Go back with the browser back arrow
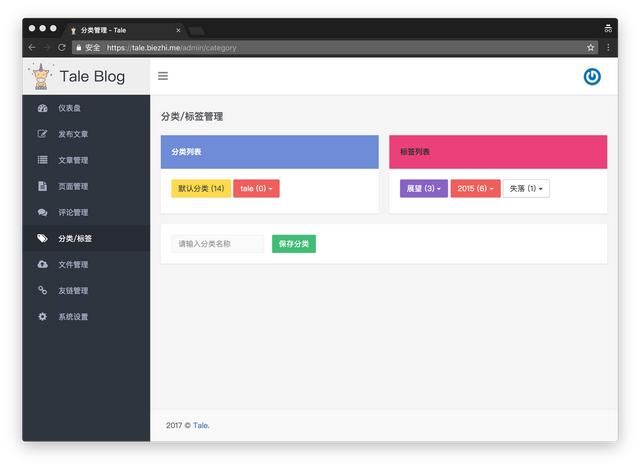640x468 pixels. click(x=32, y=47)
